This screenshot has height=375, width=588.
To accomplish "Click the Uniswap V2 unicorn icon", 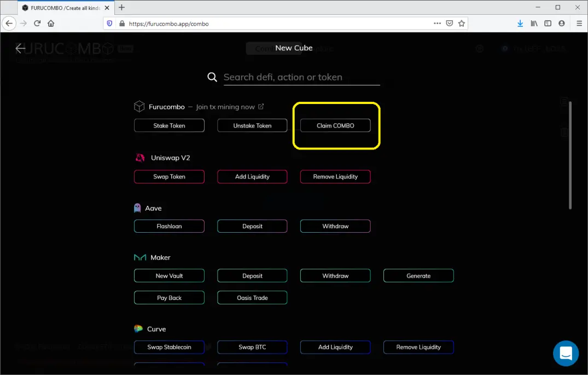I will tap(140, 158).
